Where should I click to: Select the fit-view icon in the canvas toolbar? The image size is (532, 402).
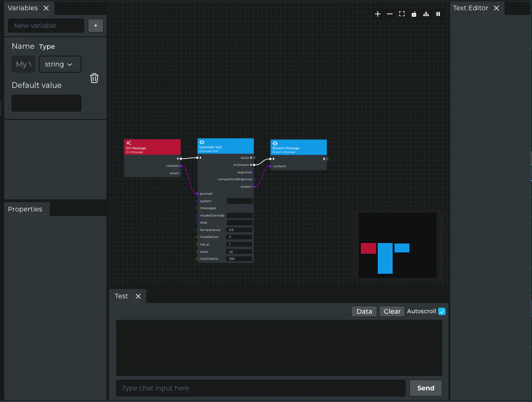[402, 14]
